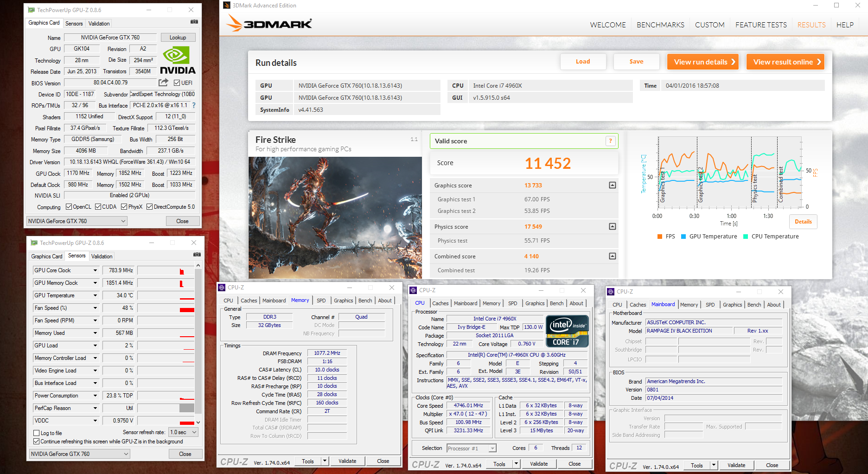Click the blue GPU Temperature legend swatch
This screenshot has width=868, height=474.
coord(683,237)
